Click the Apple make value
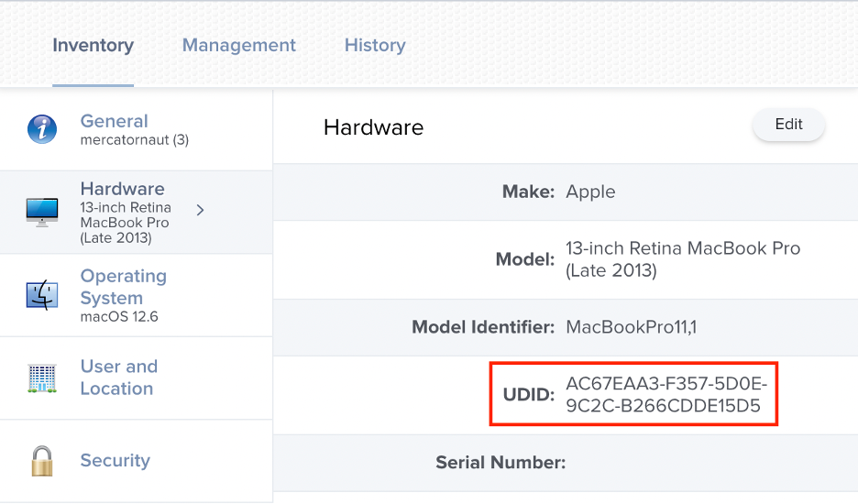Image resolution: width=858 pixels, height=504 pixels. click(590, 192)
